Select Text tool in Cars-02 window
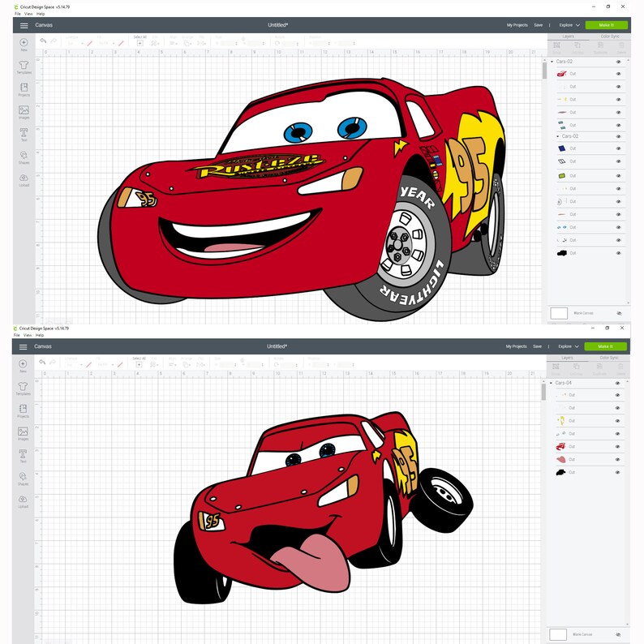644x644 pixels. click(x=24, y=133)
